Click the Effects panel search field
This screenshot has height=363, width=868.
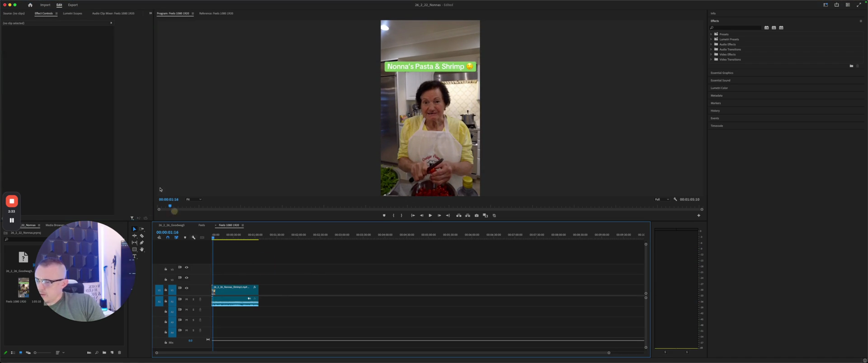tap(737, 28)
